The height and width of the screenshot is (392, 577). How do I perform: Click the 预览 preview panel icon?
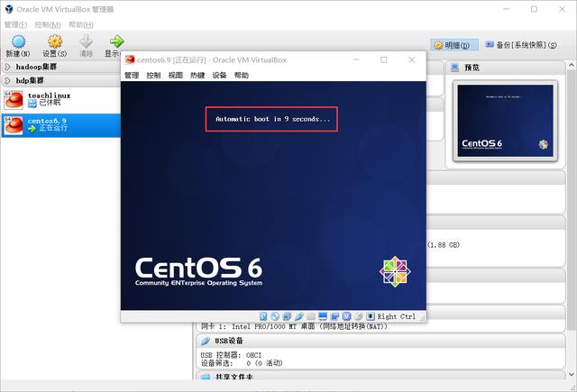point(454,68)
